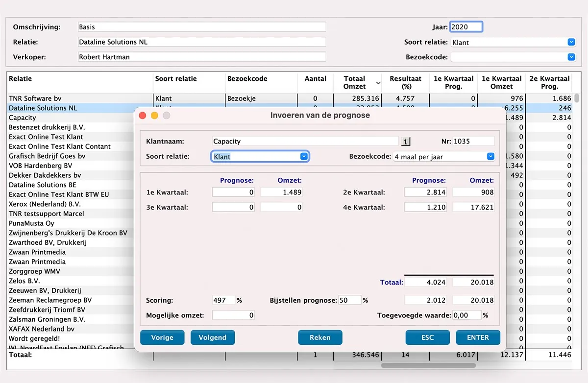Click the red close button of the dialog
Image resolution: width=588 pixels, height=383 pixels.
[143, 116]
